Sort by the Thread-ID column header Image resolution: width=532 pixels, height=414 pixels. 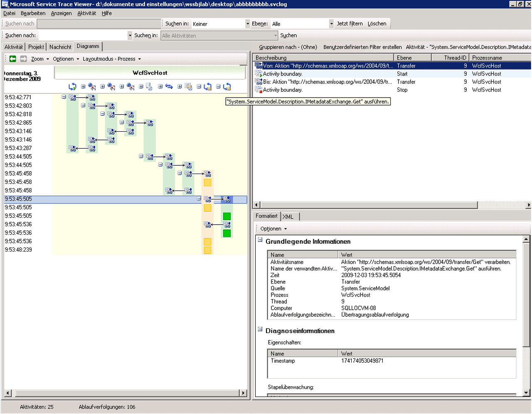tap(451, 58)
